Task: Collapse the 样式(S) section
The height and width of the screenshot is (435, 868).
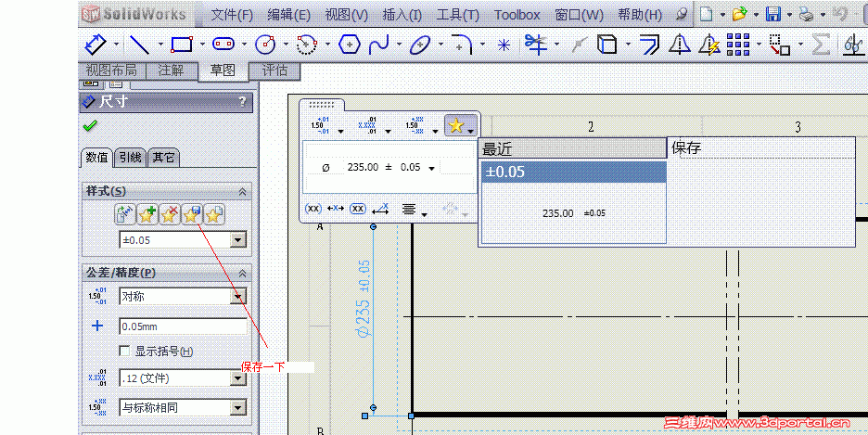Action: click(x=242, y=191)
